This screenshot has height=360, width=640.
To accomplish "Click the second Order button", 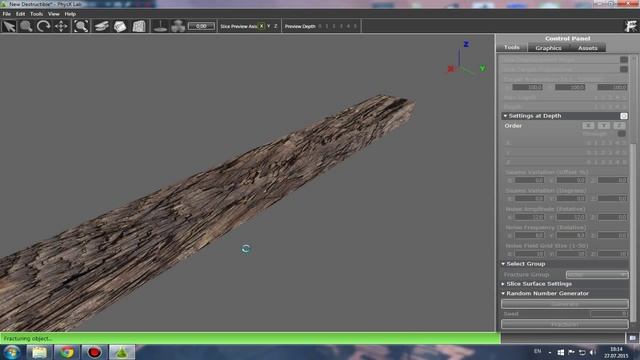I will (604, 125).
